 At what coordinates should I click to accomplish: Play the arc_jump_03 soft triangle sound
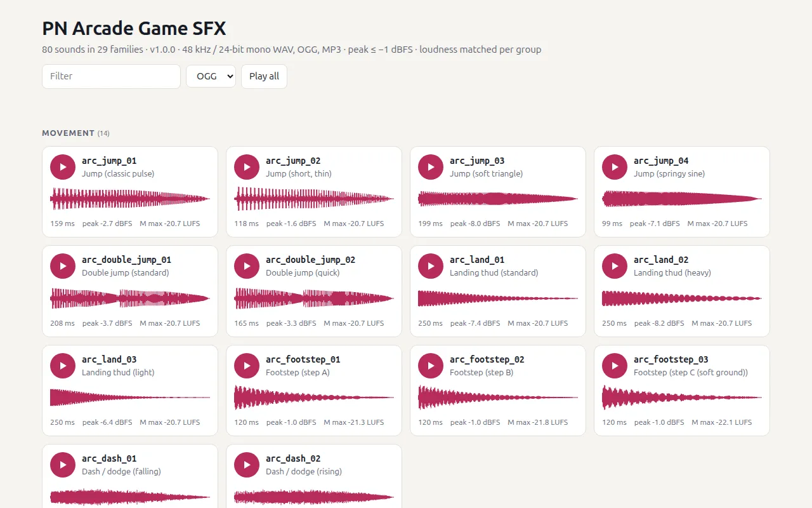click(431, 167)
